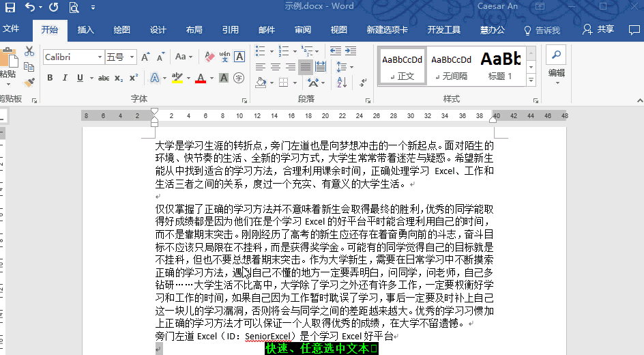Screen dimensions: 644x355
Task: Apply the 标题 1 style
Action: coord(500,67)
